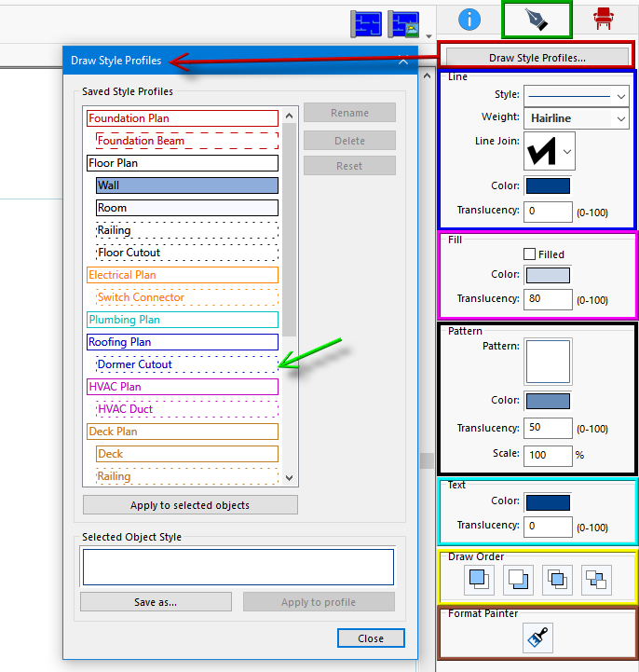Screen dimensions: 639x672
Task: Select the Dormer Cutout profile
Action: point(187,364)
